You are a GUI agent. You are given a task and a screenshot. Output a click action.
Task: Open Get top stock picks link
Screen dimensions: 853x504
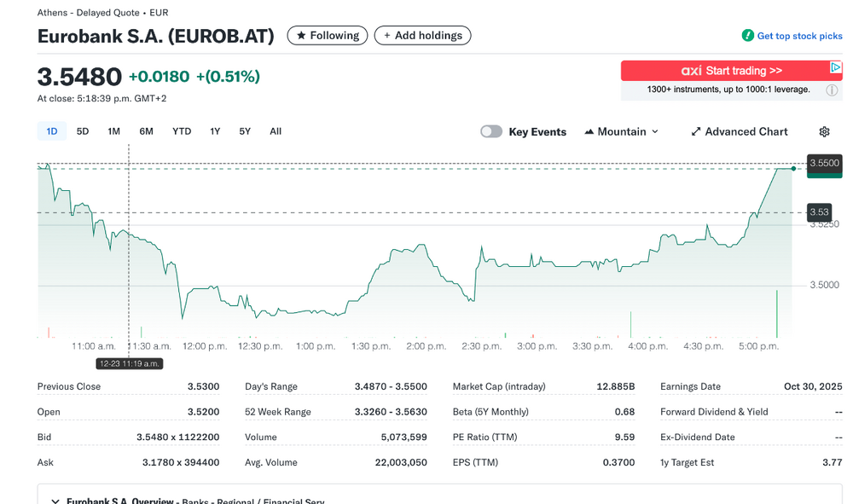(800, 36)
